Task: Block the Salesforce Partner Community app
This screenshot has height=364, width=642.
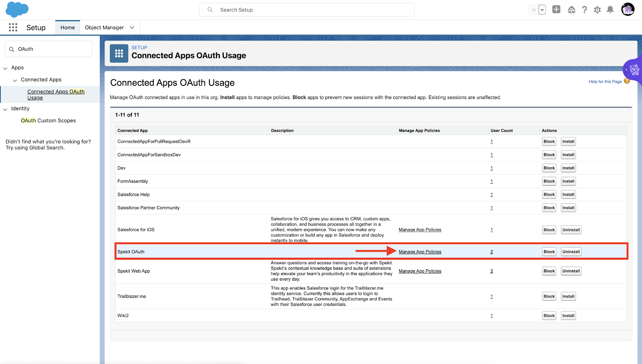Action: [x=549, y=208]
